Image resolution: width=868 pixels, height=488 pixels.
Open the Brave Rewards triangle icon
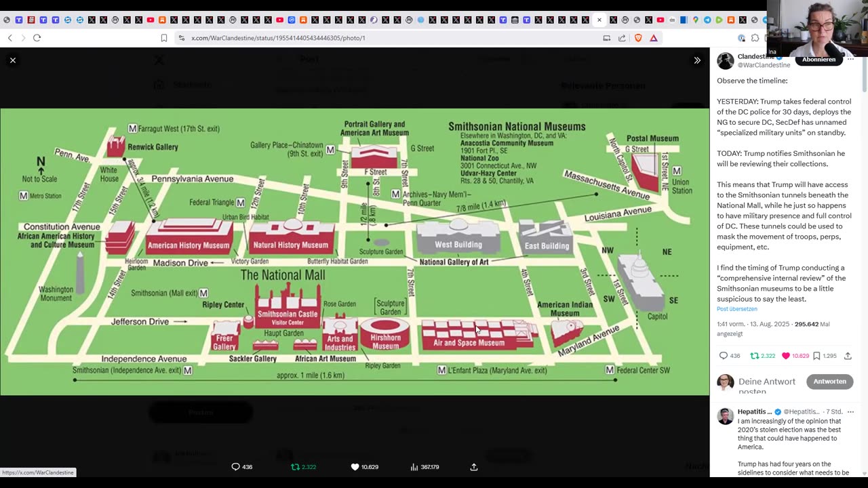pos(654,38)
